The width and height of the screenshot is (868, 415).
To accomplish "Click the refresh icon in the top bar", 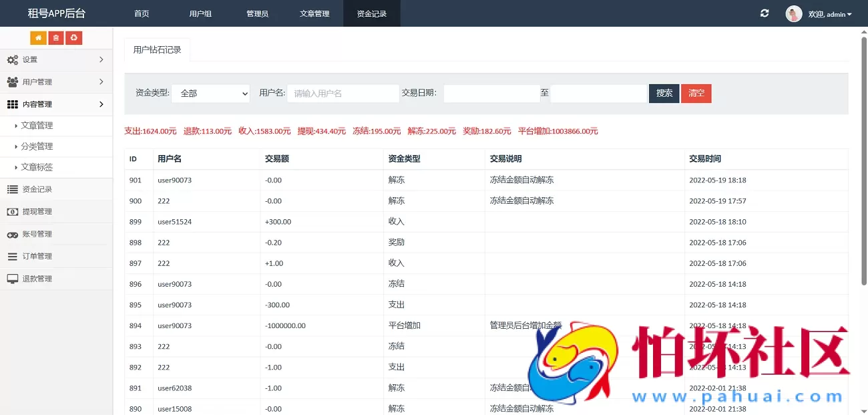I will coord(764,13).
